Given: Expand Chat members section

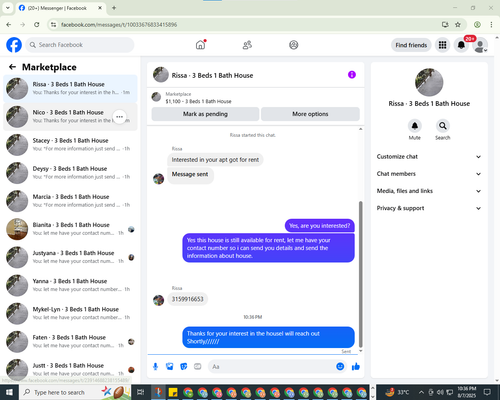Looking at the screenshot, I should pos(429,174).
